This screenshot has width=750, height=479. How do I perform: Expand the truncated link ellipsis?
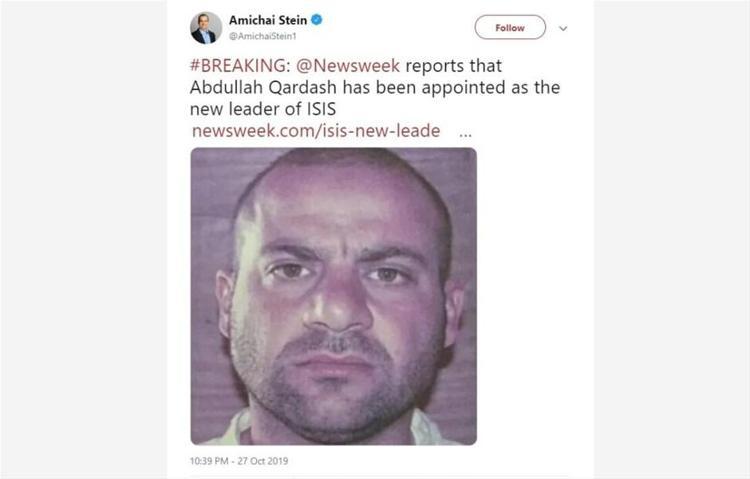pos(465,134)
